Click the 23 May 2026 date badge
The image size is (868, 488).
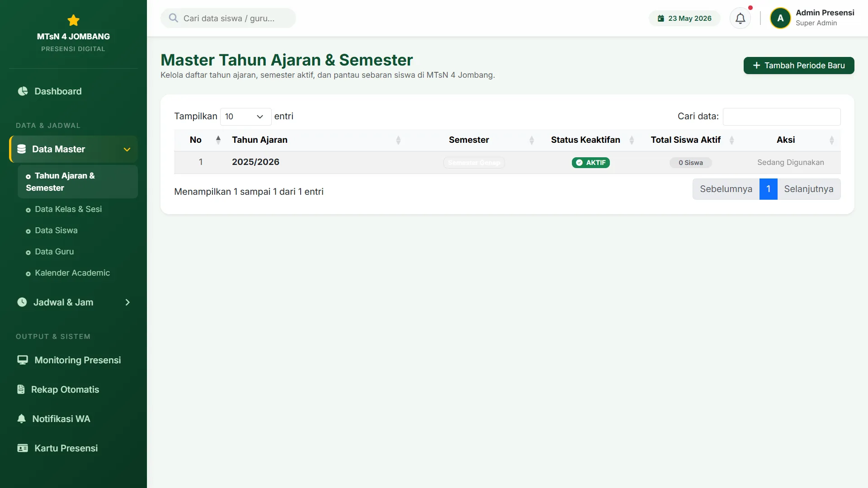tap(684, 19)
